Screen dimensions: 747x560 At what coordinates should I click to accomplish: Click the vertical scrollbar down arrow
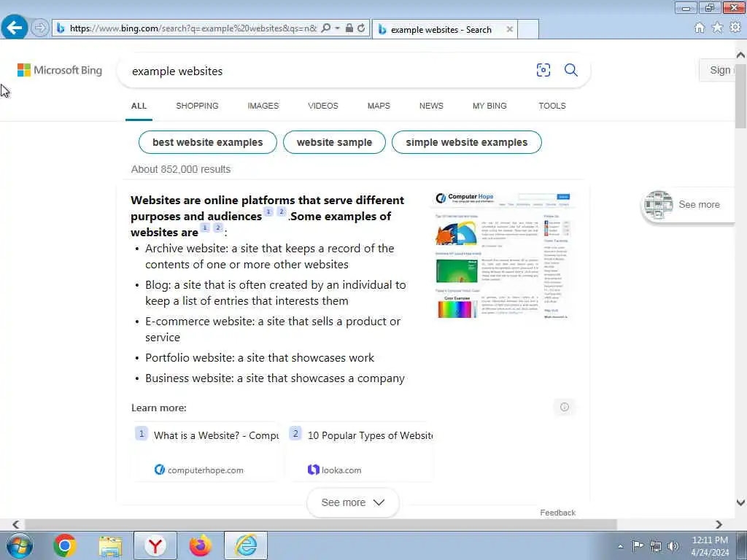(x=740, y=502)
